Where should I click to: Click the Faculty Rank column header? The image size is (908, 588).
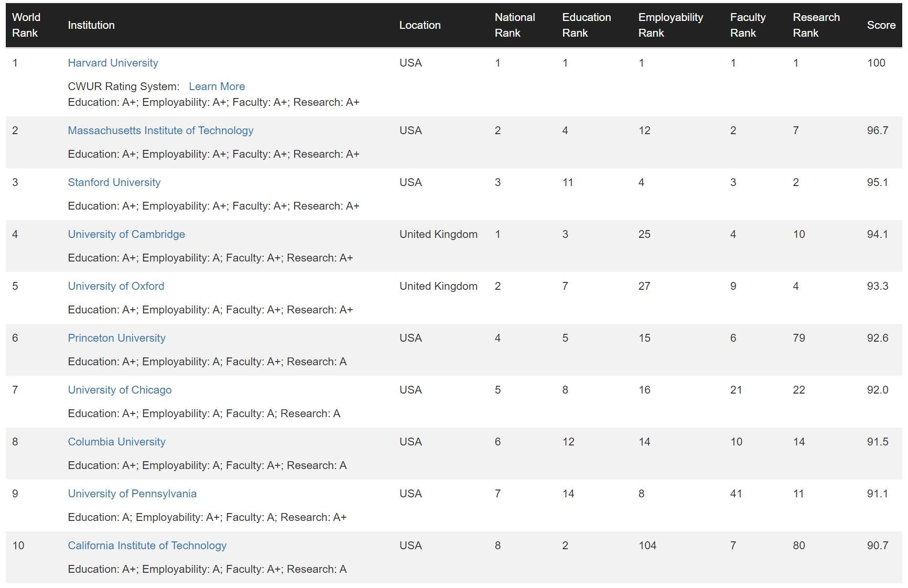coord(748,25)
